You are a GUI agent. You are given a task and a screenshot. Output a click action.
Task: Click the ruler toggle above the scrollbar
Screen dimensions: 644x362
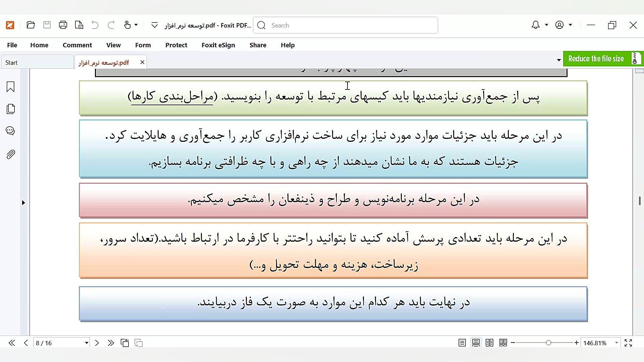[x=640, y=71]
